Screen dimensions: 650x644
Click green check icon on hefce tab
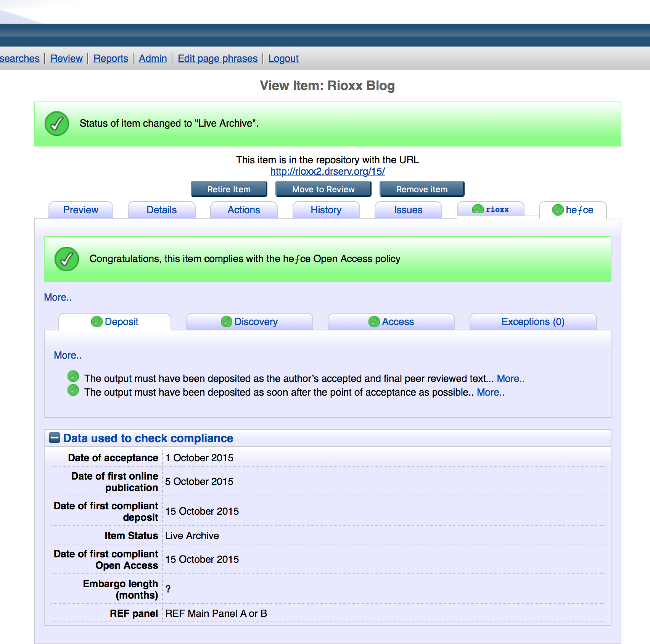558,210
